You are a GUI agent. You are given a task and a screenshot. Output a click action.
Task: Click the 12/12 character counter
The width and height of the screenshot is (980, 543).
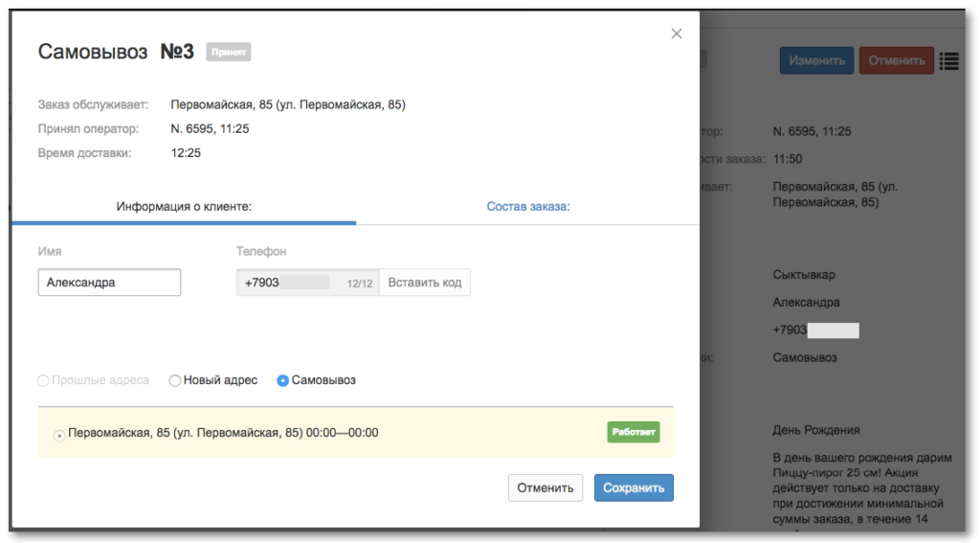[x=360, y=283]
